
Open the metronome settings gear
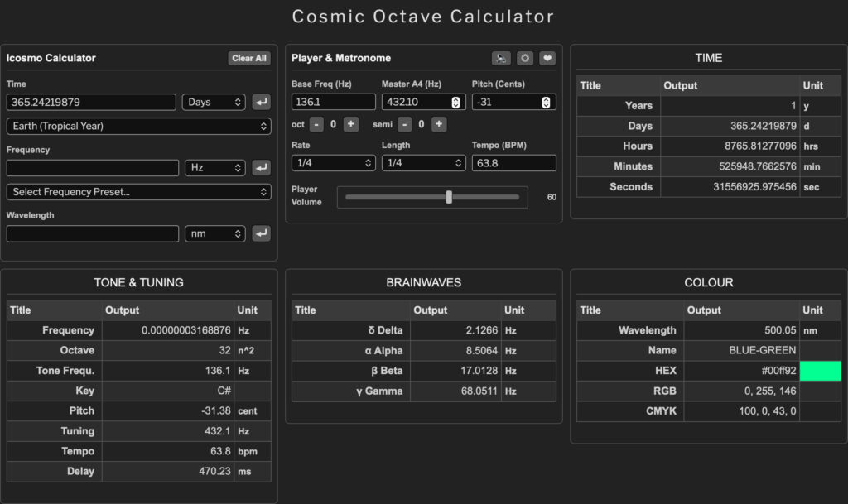526,58
